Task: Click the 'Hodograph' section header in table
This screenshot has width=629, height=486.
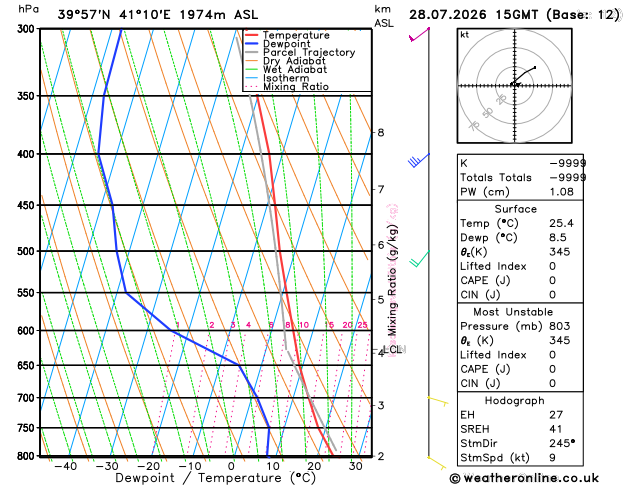Action: pyautogui.click(x=515, y=401)
